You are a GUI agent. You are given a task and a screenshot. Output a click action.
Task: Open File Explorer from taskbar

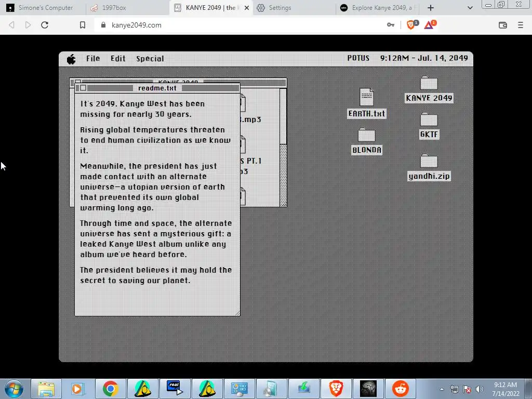click(46, 389)
